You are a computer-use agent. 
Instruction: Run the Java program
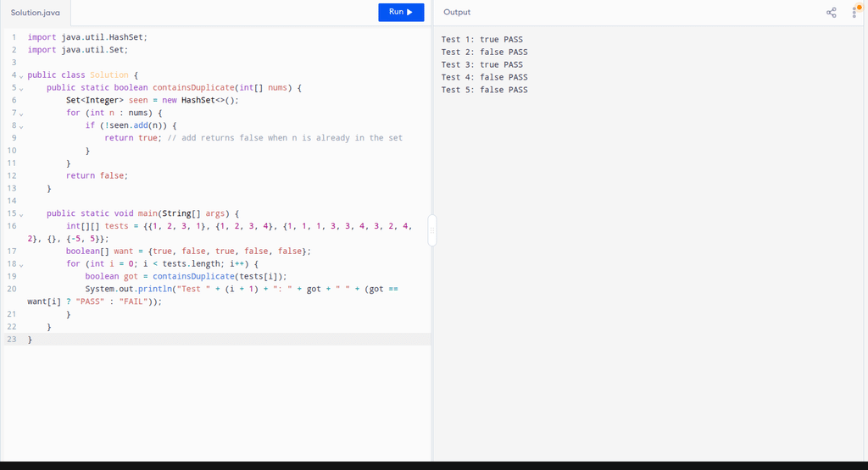pos(401,12)
